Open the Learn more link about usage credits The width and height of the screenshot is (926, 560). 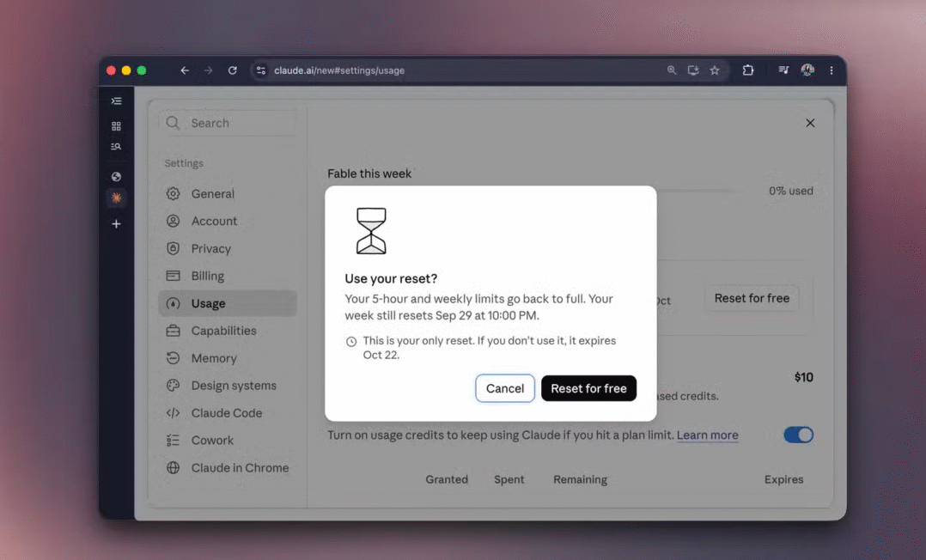point(708,435)
